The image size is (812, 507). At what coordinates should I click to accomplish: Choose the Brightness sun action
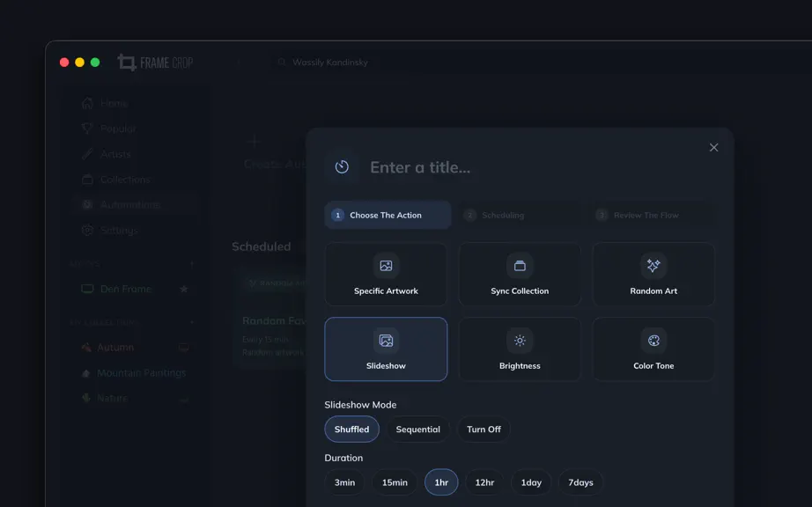click(520, 349)
